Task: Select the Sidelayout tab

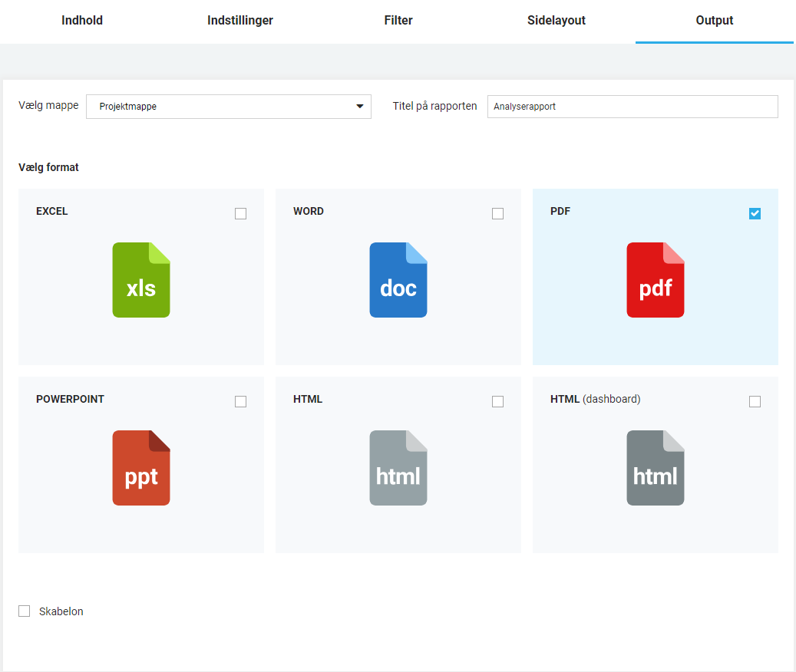Action: coord(557,20)
